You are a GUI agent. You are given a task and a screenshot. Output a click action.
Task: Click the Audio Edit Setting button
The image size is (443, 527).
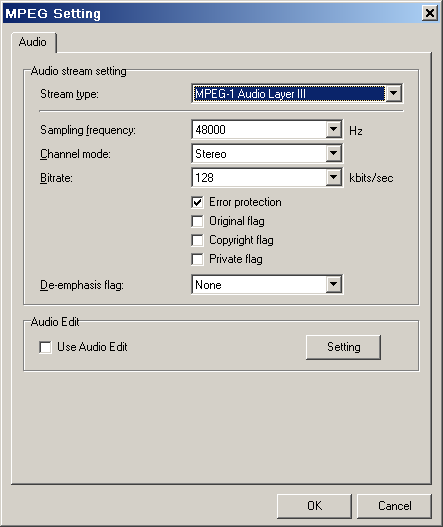click(x=344, y=347)
